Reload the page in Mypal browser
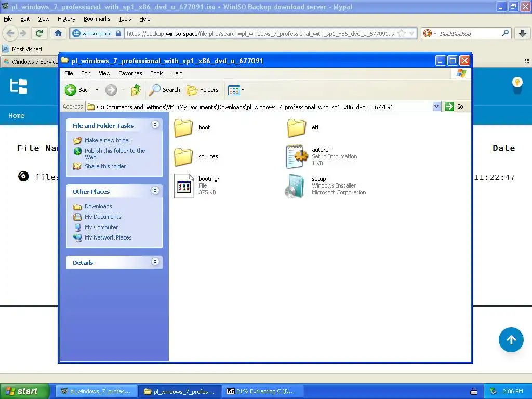Screen dimensions: 532x399 (39, 33)
